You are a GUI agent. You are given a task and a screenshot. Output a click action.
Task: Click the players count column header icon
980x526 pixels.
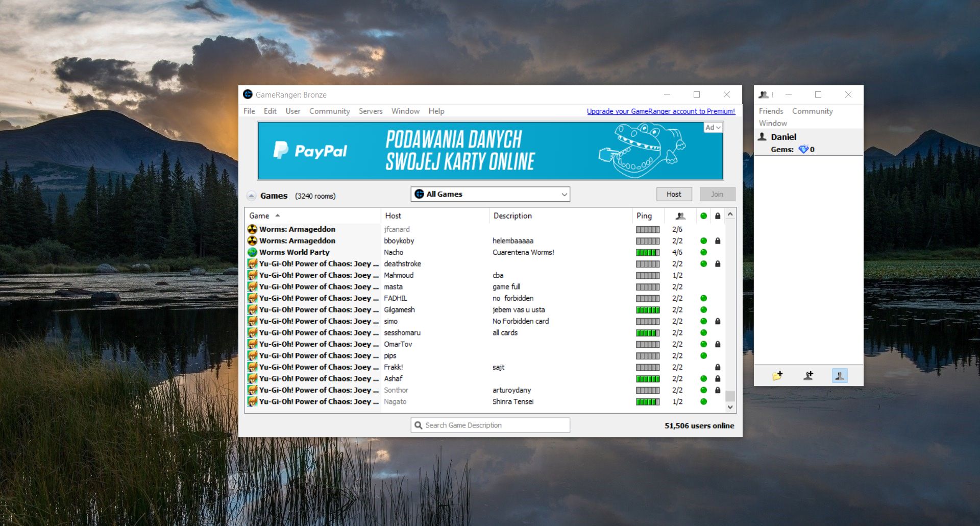680,216
